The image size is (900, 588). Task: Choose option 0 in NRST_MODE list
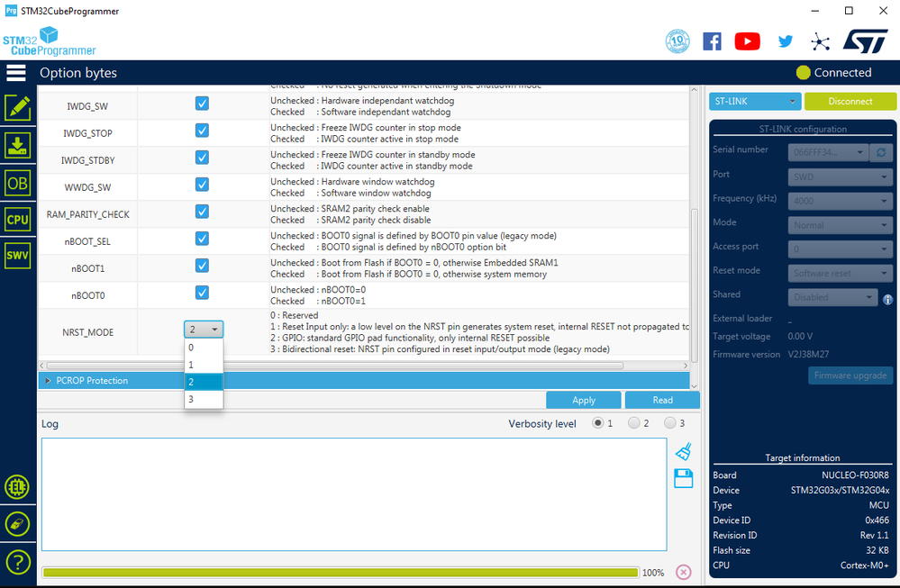204,348
